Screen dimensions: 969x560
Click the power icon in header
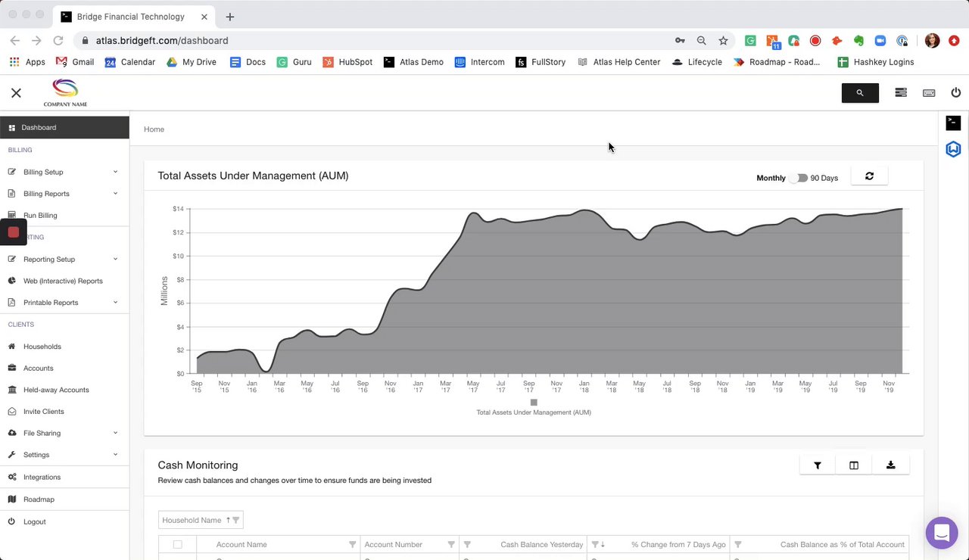tap(956, 92)
